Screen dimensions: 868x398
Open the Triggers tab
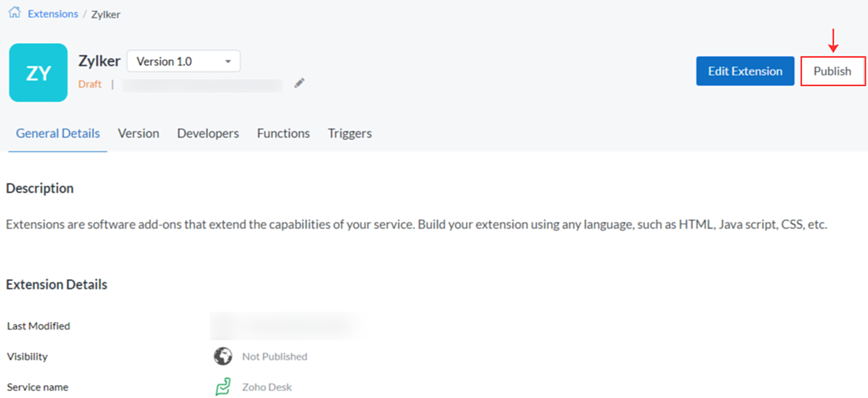coord(350,133)
